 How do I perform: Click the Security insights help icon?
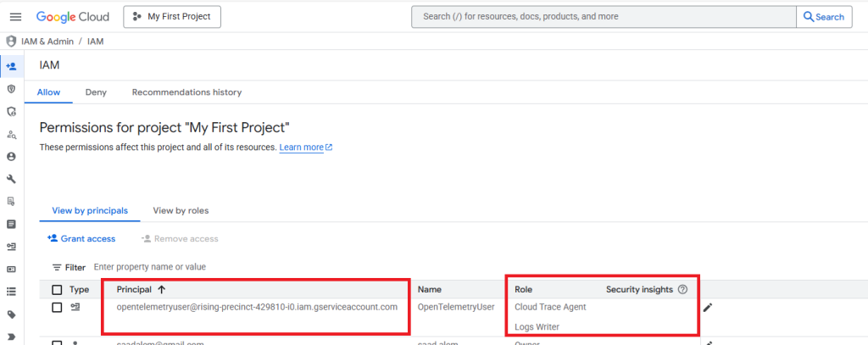tap(682, 290)
